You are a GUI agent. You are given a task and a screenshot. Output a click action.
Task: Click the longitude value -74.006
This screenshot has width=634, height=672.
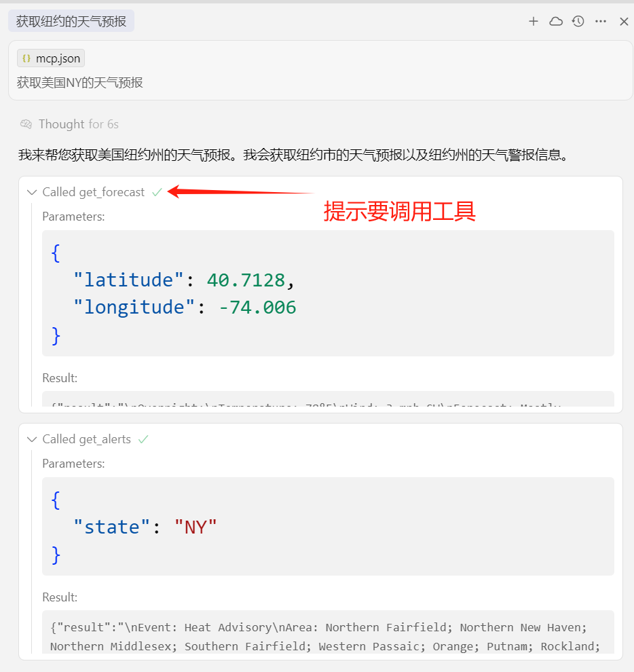pos(258,307)
